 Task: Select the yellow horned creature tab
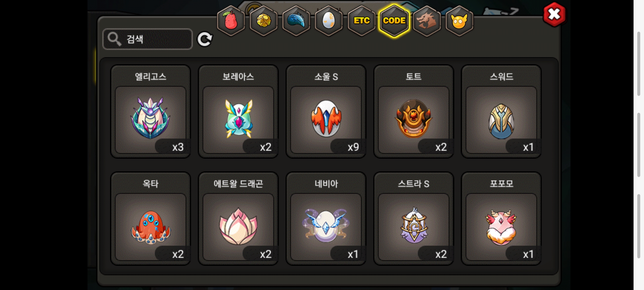coord(459,21)
